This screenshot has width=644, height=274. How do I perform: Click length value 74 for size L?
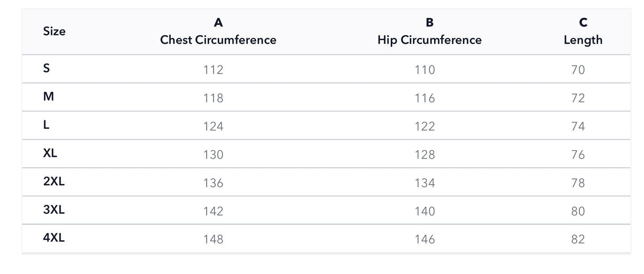pos(578,127)
